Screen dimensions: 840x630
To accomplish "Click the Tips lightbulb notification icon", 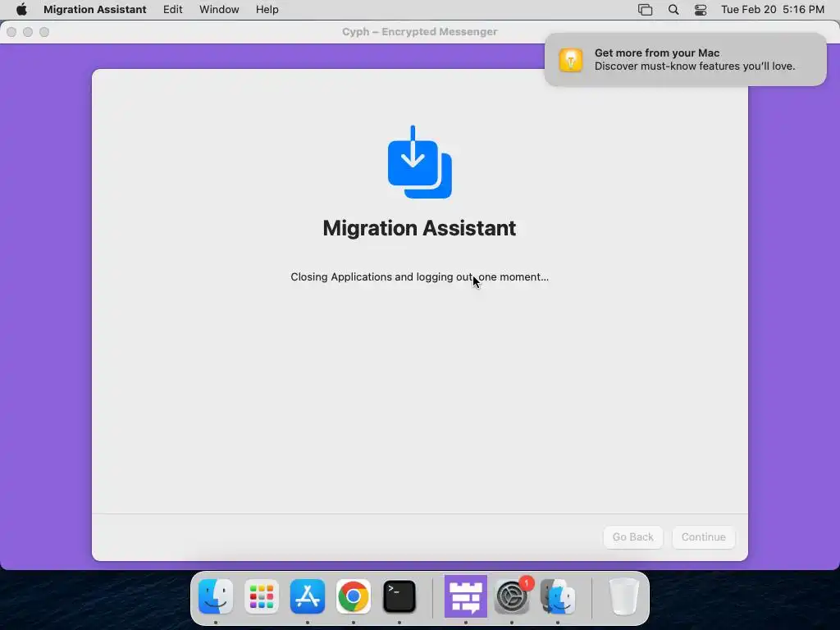I will 571,60.
